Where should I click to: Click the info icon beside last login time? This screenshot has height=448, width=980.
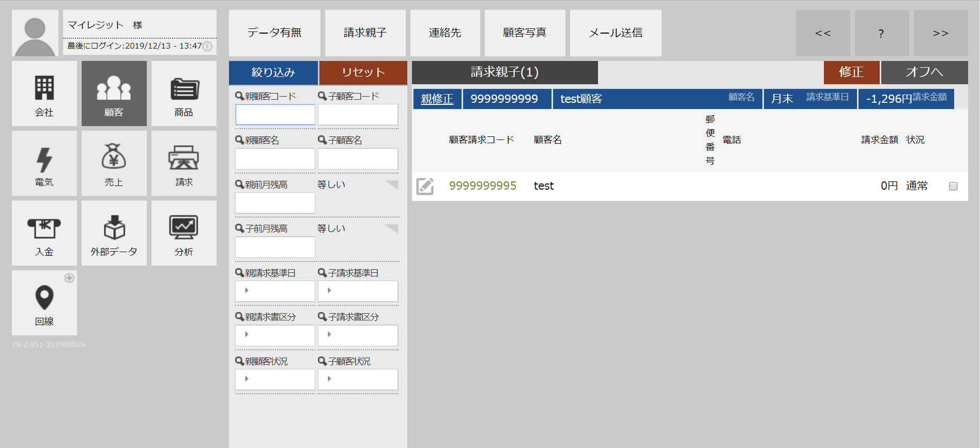(x=207, y=46)
